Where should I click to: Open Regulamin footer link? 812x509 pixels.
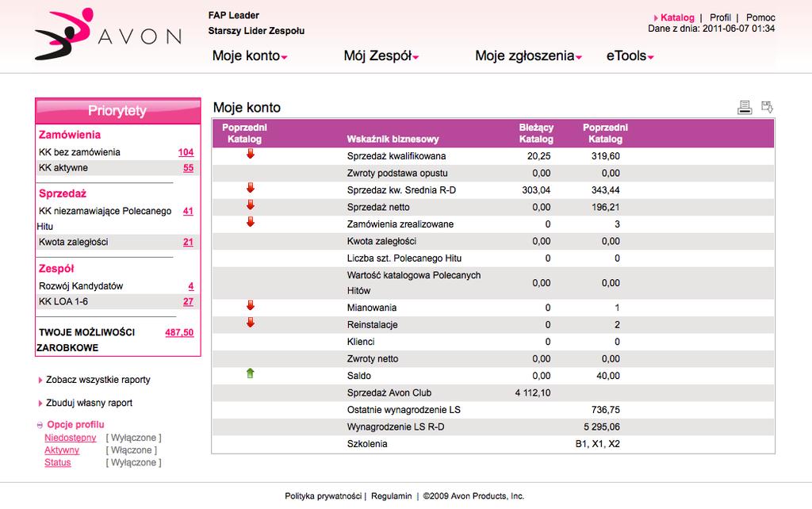[x=392, y=496]
